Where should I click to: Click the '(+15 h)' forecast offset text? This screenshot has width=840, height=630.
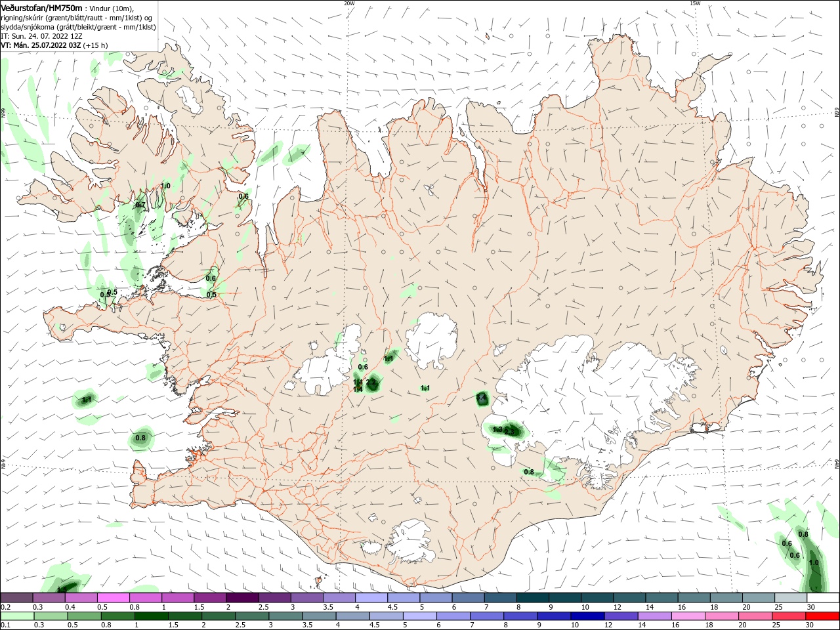[x=96, y=45]
